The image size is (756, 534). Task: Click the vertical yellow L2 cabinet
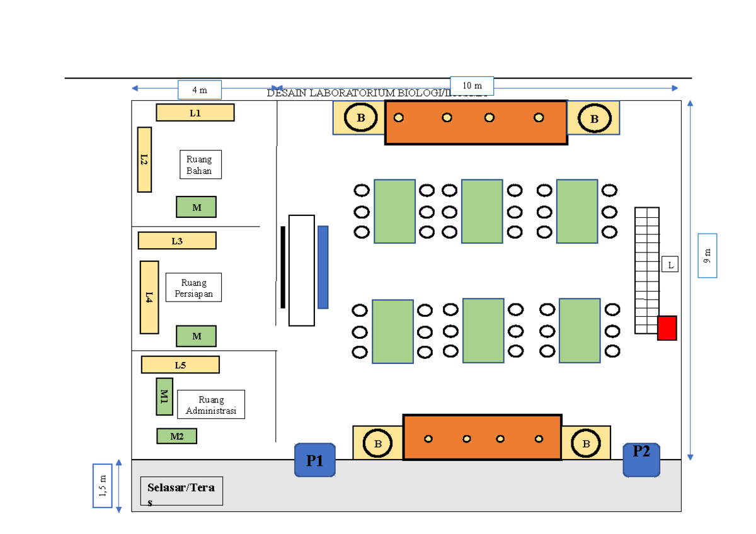(144, 159)
